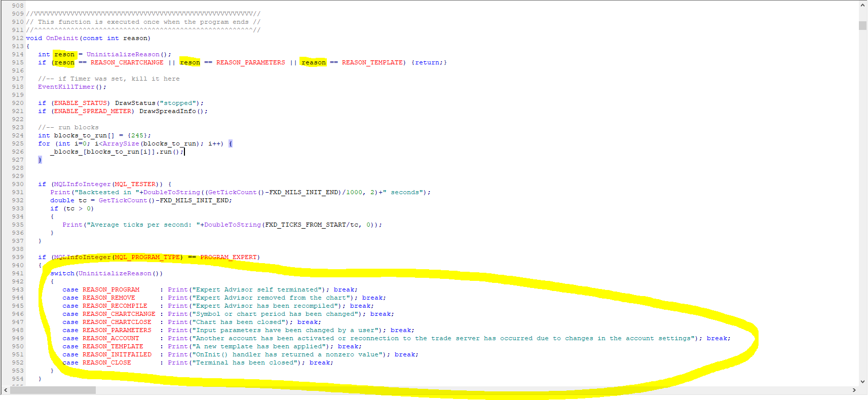Viewport: 868px width, 400px height.
Task: Click line number 912 in the gutter
Action: (18, 38)
